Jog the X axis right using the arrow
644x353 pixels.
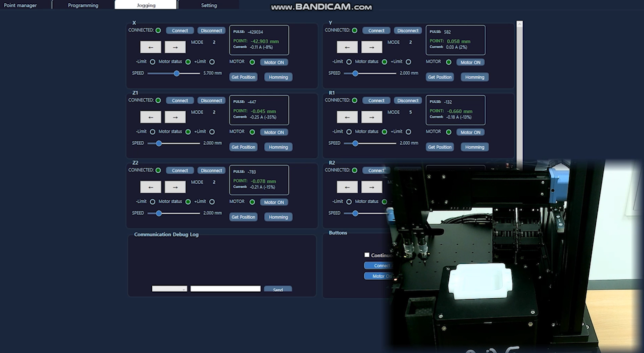click(x=175, y=47)
